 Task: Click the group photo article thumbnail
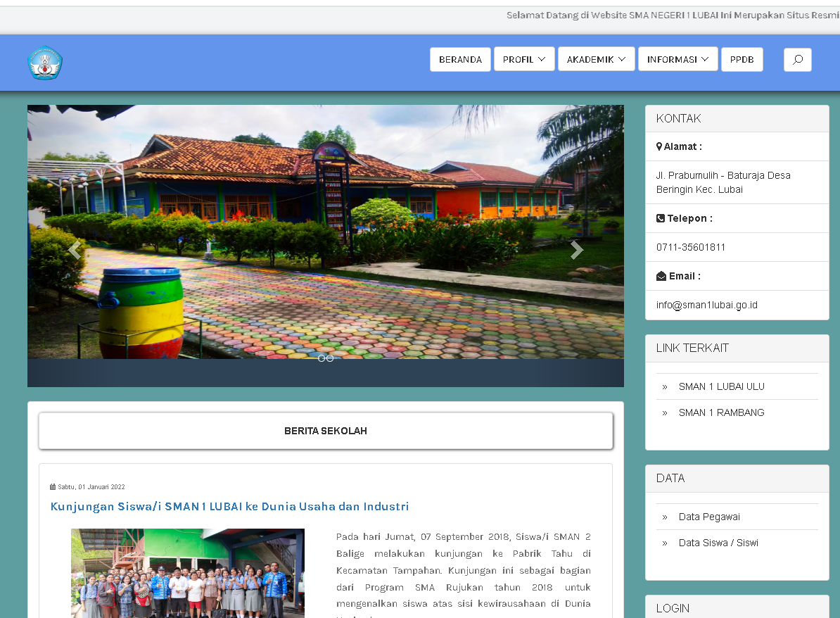[x=188, y=573]
